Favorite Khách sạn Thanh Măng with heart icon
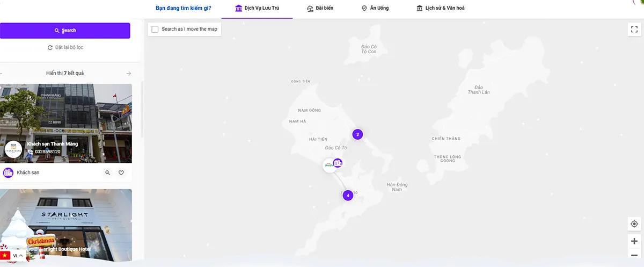This screenshot has height=267, width=644. (121, 172)
